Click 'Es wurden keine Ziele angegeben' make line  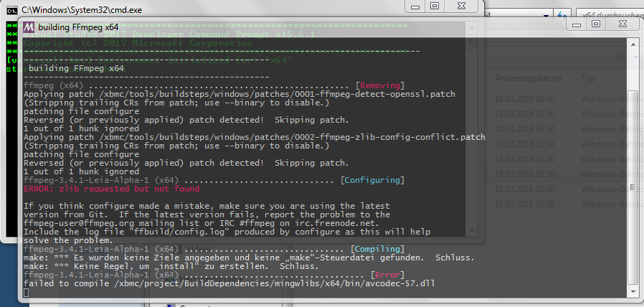(249, 258)
